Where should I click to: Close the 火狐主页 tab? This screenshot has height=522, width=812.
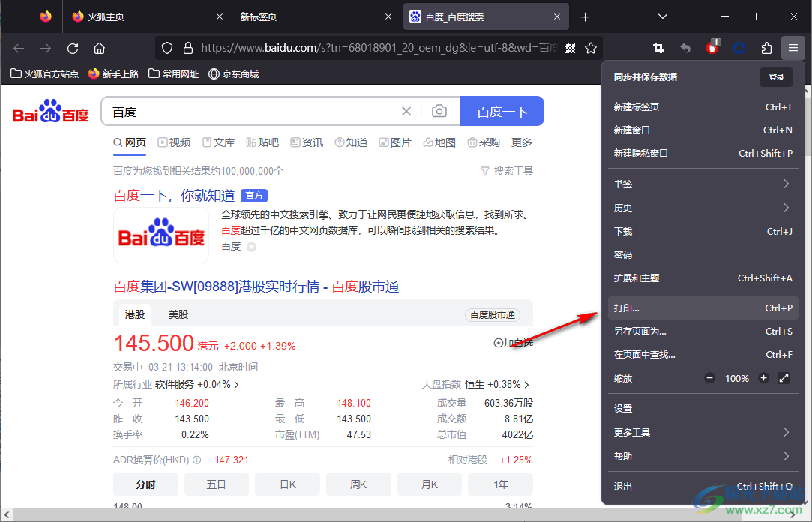click(x=220, y=16)
